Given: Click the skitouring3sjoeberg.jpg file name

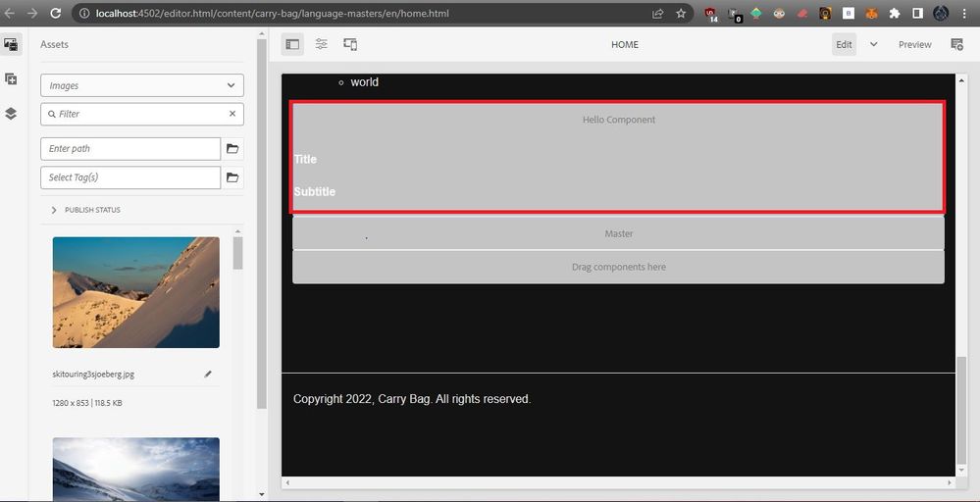Looking at the screenshot, I should coord(93,374).
